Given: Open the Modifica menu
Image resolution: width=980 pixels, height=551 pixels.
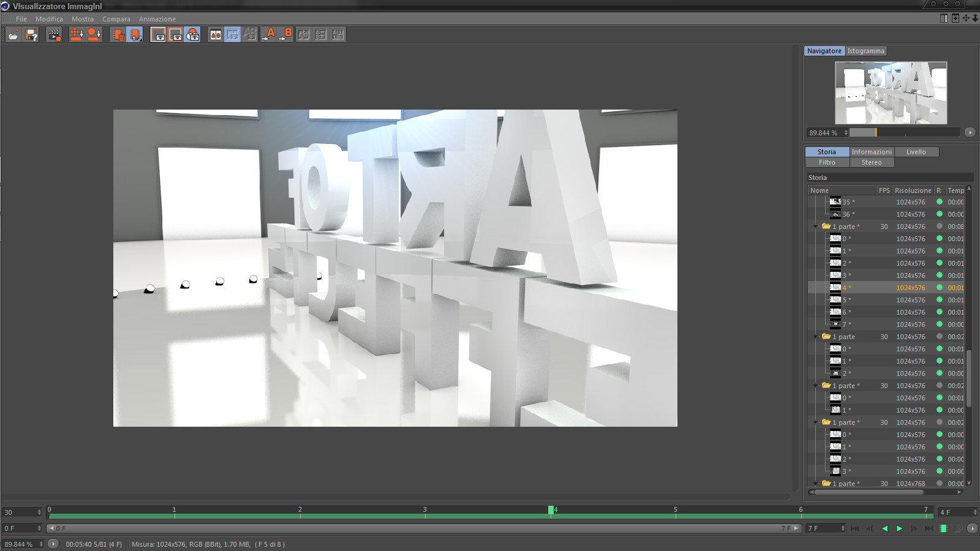Looking at the screenshot, I should pos(49,19).
